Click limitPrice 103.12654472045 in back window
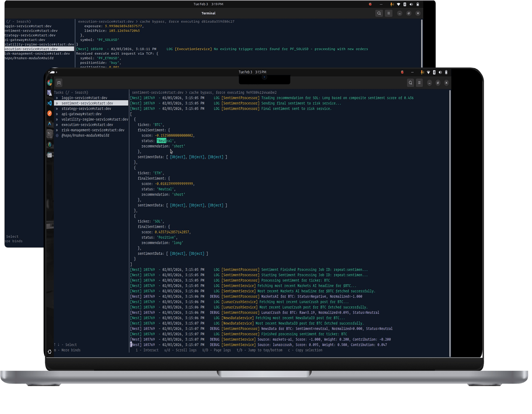 pos(124,31)
